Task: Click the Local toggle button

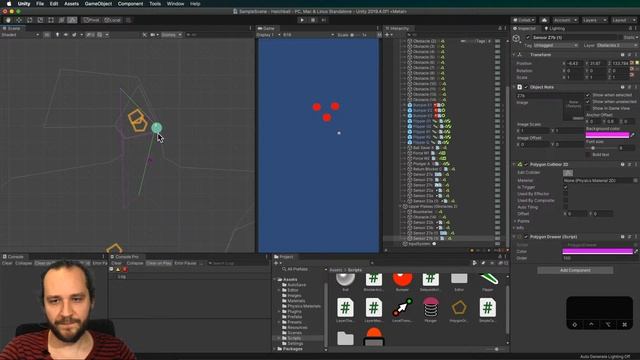Action: click(x=112, y=20)
